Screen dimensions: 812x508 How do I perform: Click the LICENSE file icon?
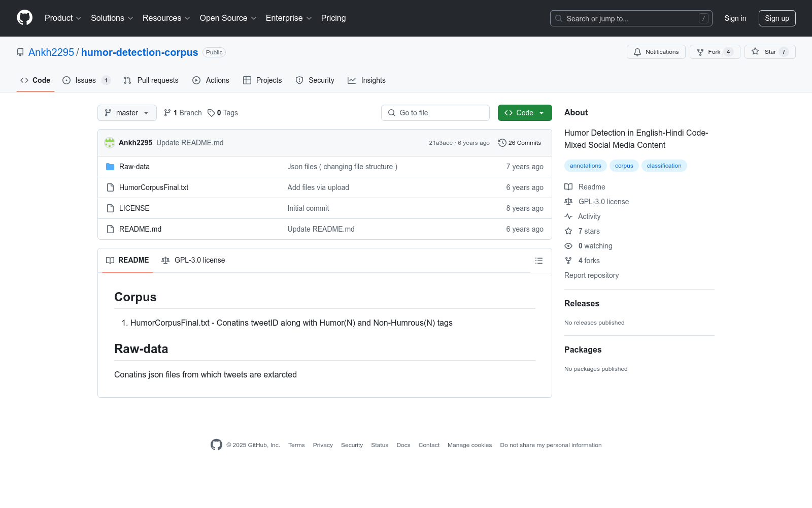(x=110, y=208)
